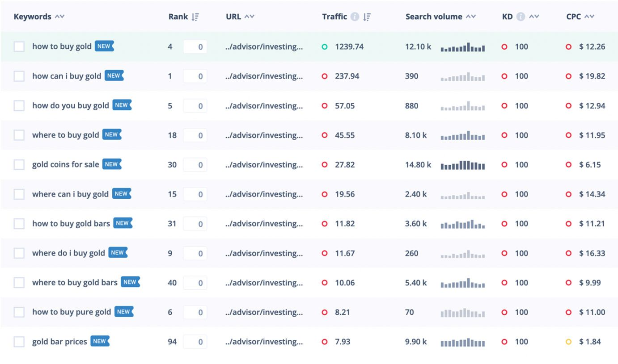Select 'how to buy gold bars' checkbox
Screen dimensions: 618x364
tap(19, 223)
